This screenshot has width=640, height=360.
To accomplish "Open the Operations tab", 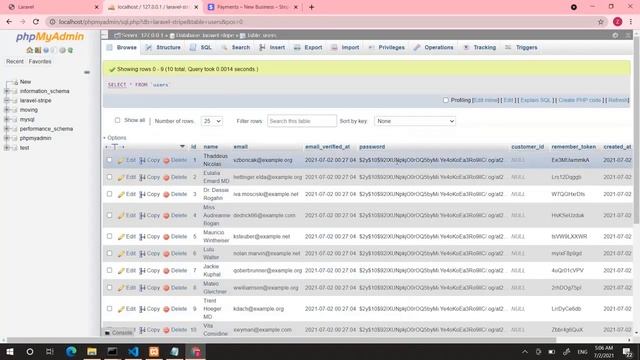I will [433, 48].
